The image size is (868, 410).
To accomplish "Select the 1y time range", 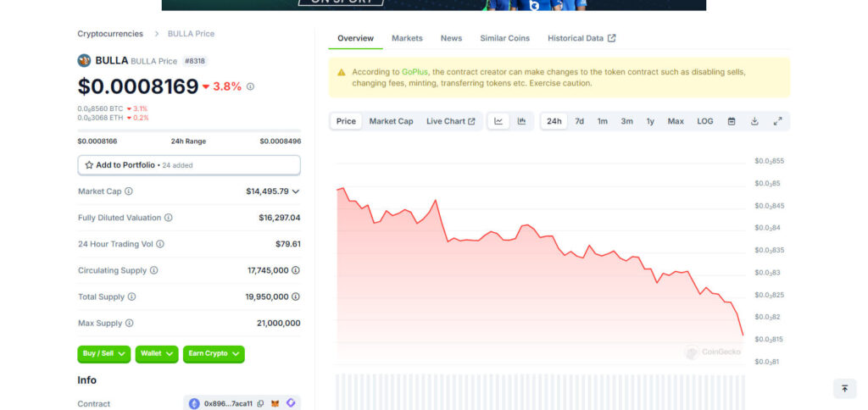I will click(x=650, y=121).
